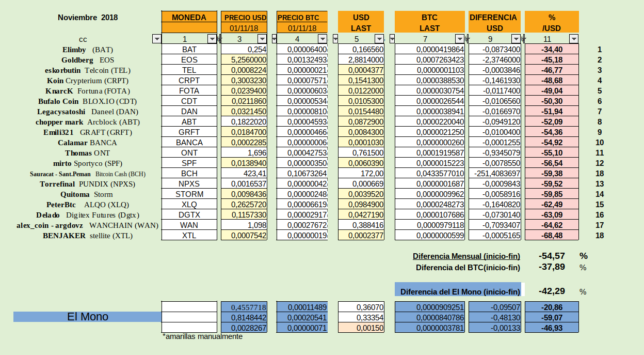Select the TEL cell in MONEDA column
The width and height of the screenshot is (644, 355).
189,70
